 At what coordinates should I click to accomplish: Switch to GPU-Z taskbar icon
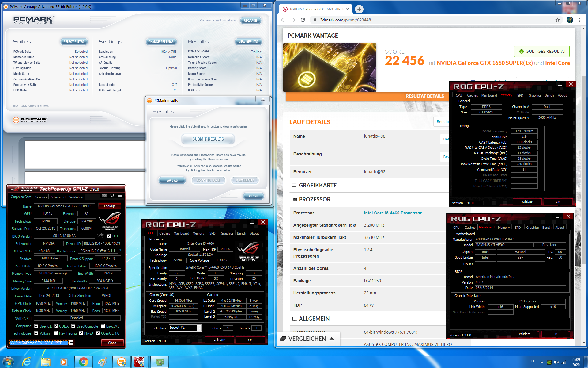pos(159,362)
